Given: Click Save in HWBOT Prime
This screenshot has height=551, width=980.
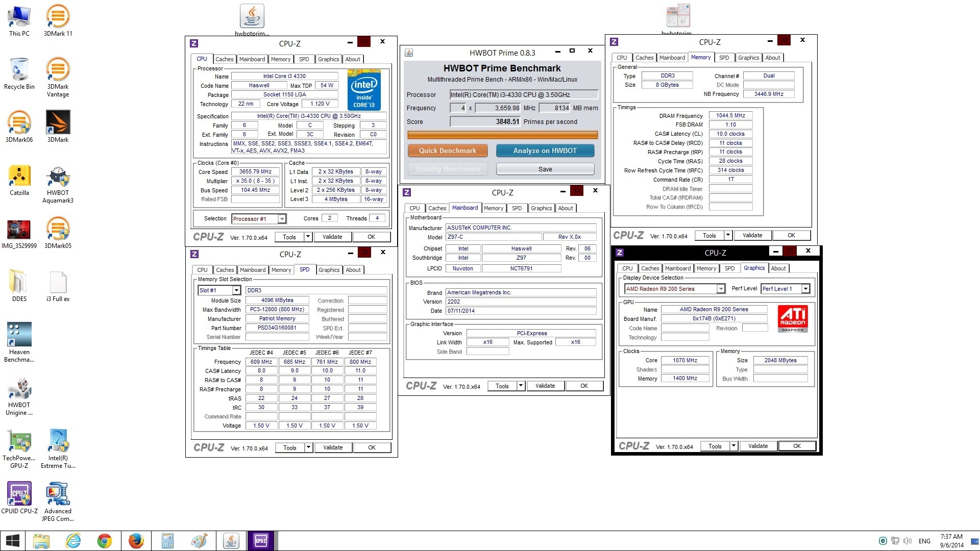Looking at the screenshot, I should click(545, 169).
